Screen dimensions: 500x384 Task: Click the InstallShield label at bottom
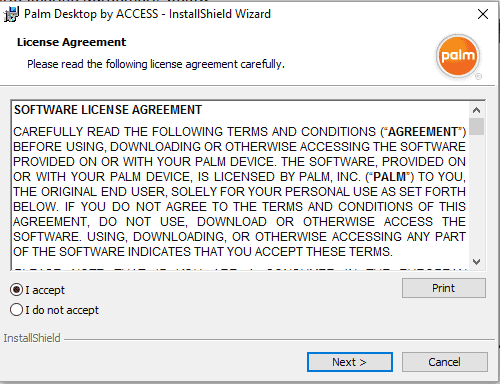pyautogui.click(x=32, y=338)
